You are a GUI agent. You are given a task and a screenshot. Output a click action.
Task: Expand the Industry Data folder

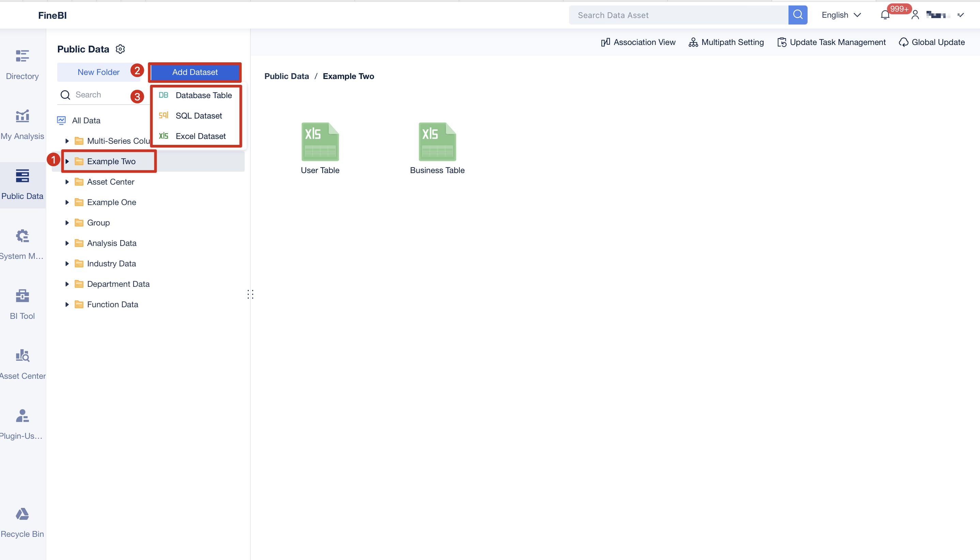click(x=67, y=263)
